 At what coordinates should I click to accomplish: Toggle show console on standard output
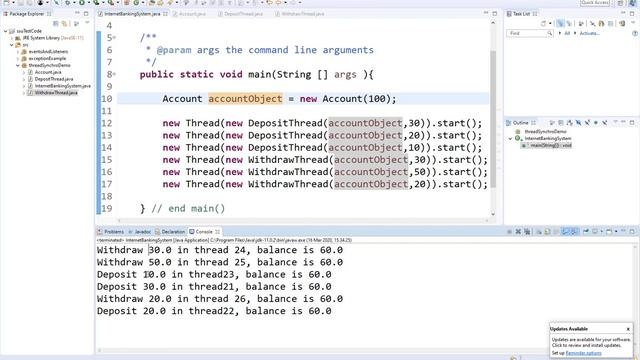564,232
